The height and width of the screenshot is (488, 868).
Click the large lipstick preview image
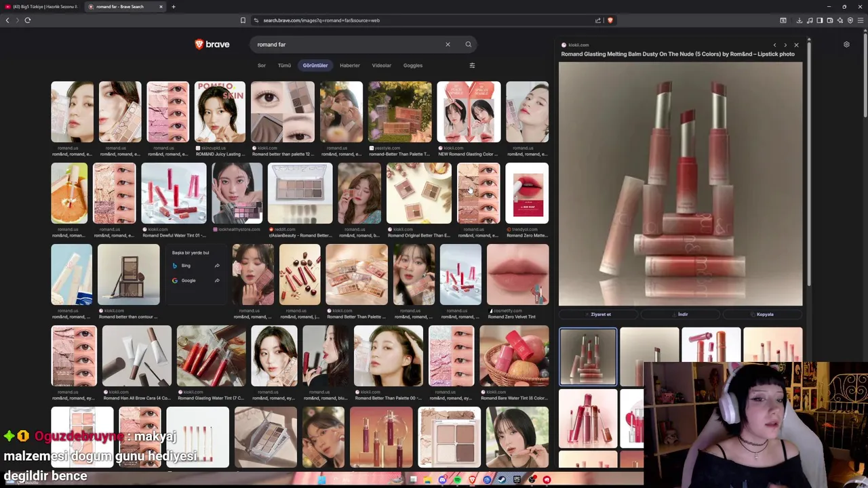680,184
